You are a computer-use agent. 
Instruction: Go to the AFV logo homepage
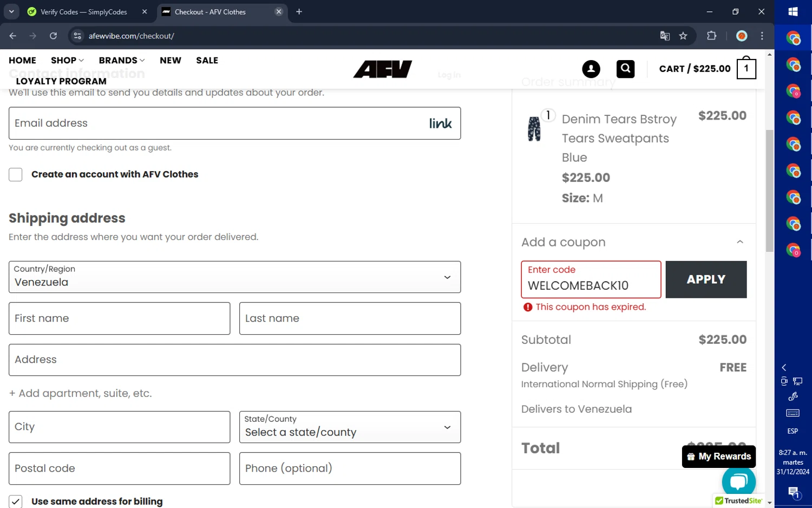click(383, 69)
